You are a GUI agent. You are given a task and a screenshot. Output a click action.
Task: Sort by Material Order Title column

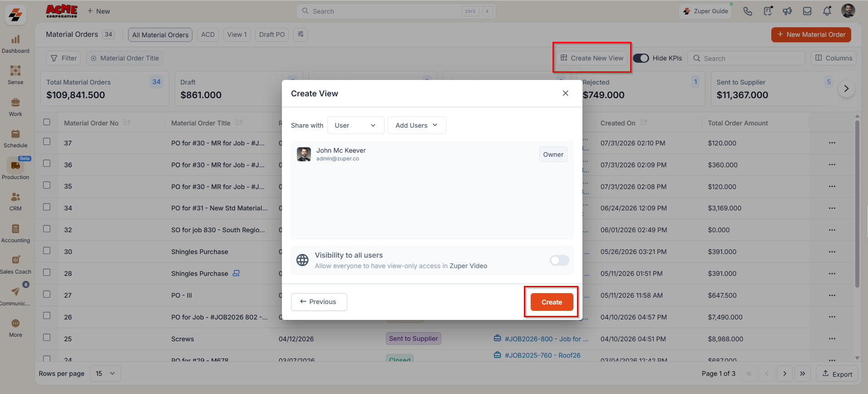tap(239, 123)
